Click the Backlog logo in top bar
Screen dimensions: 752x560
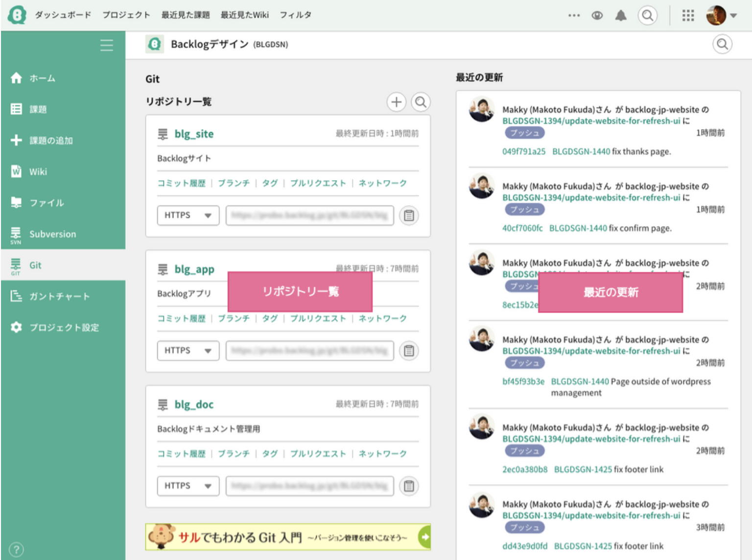[x=17, y=15]
